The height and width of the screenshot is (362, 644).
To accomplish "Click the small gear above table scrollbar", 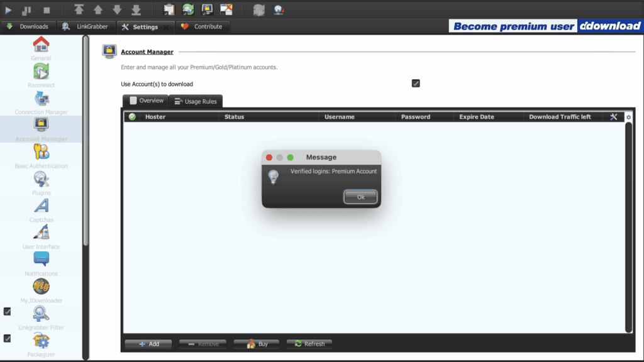I will [628, 118].
